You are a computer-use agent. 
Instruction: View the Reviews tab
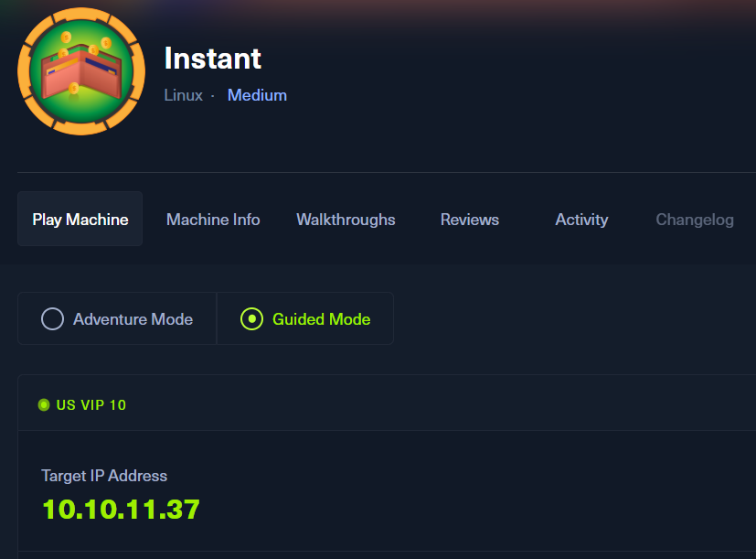[x=470, y=220]
